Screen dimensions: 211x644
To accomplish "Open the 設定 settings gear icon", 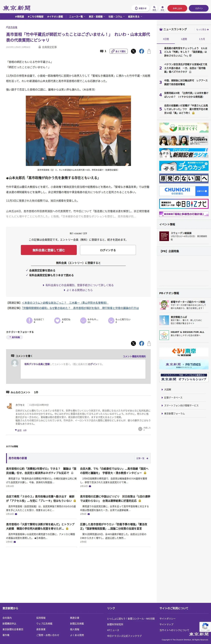I will pyautogui.click(x=163, y=8).
